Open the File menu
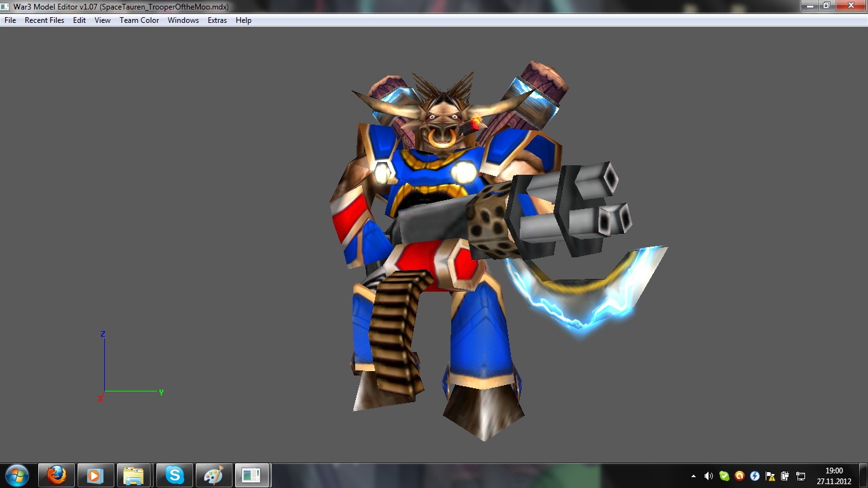This screenshot has width=868, height=488. coord(10,20)
